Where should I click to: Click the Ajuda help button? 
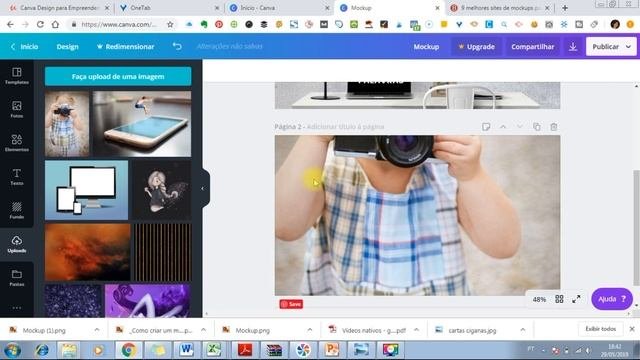[612, 299]
